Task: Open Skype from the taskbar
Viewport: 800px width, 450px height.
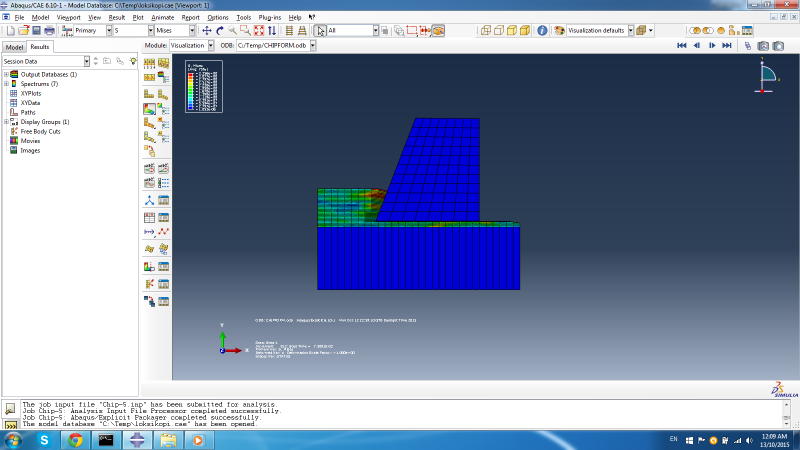Action: tap(44, 440)
